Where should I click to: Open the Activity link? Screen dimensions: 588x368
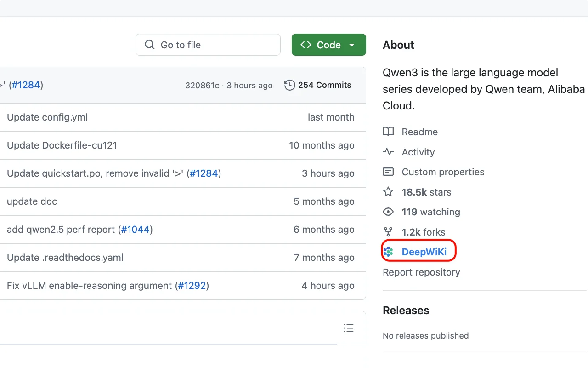[418, 152]
